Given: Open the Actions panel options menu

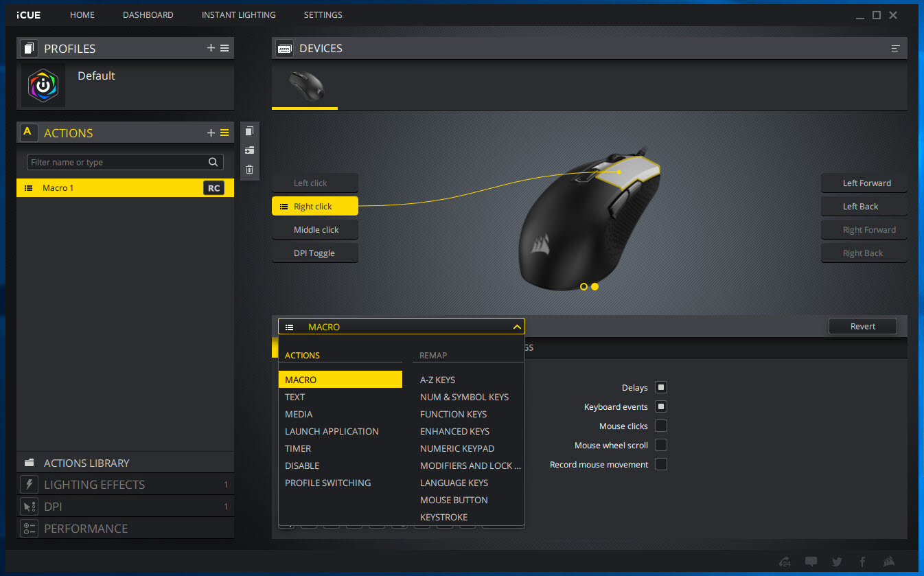Looking at the screenshot, I should [224, 133].
